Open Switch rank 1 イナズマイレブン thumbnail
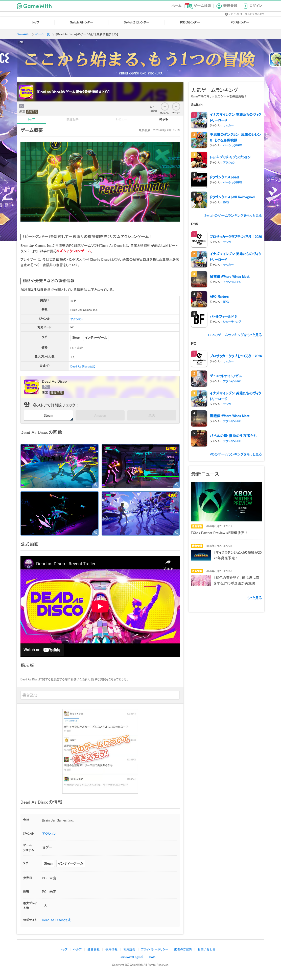This screenshot has width=281, height=980. click(x=199, y=120)
